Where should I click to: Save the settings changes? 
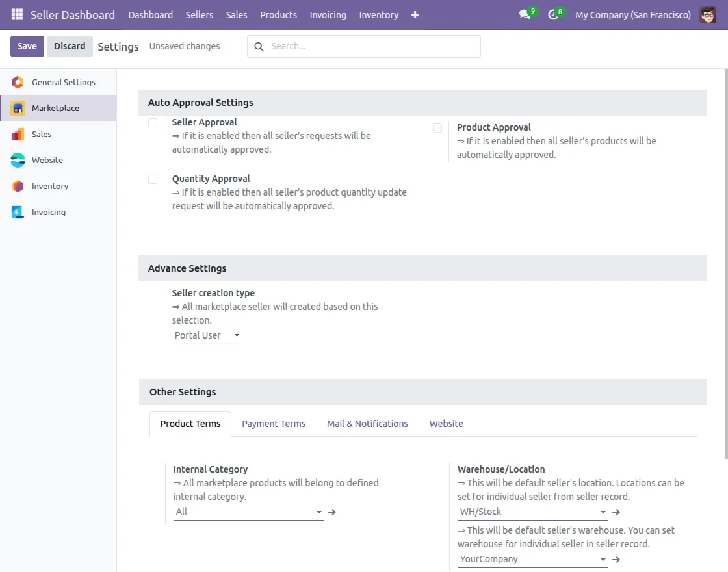click(27, 46)
